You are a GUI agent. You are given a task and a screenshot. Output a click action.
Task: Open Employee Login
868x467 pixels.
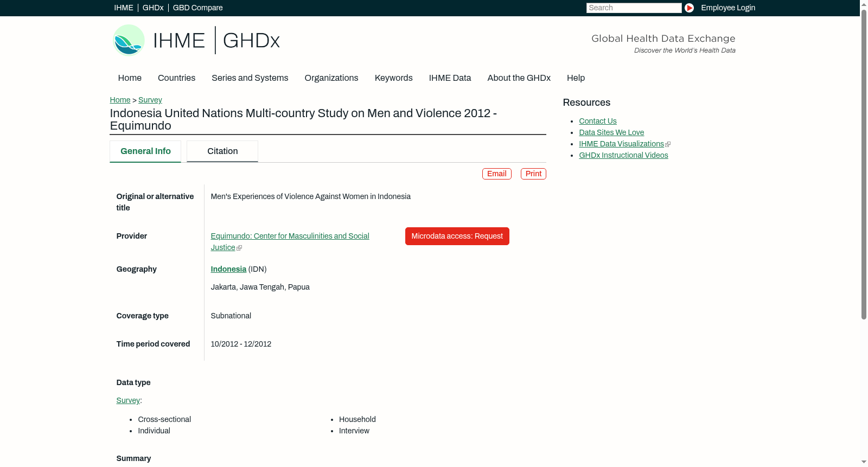coord(728,8)
